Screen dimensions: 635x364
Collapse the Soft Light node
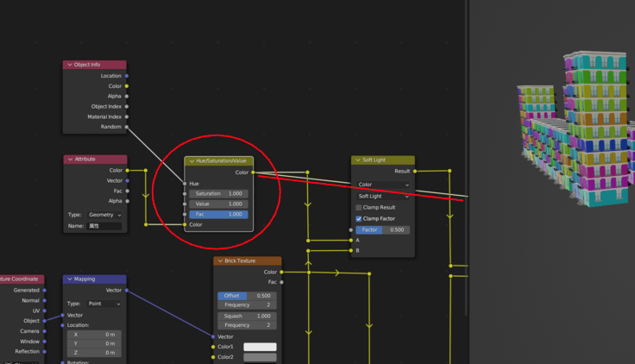358,160
